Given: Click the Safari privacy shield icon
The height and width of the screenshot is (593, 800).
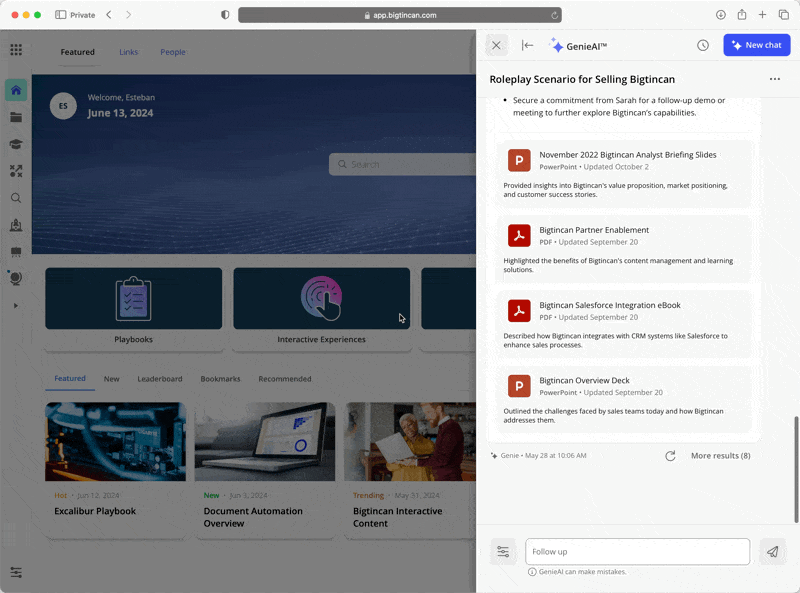Looking at the screenshot, I should tap(225, 15).
